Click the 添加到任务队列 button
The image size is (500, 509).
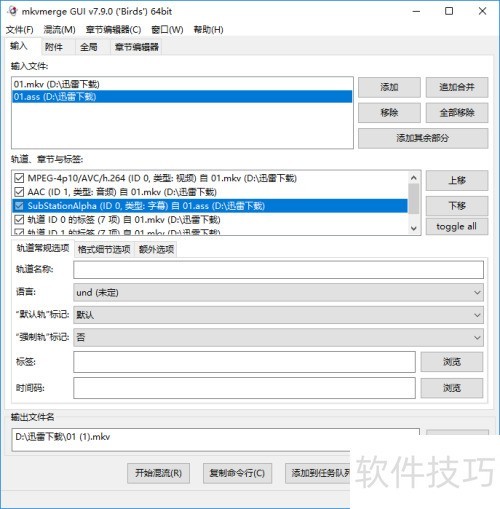click(x=318, y=473)
